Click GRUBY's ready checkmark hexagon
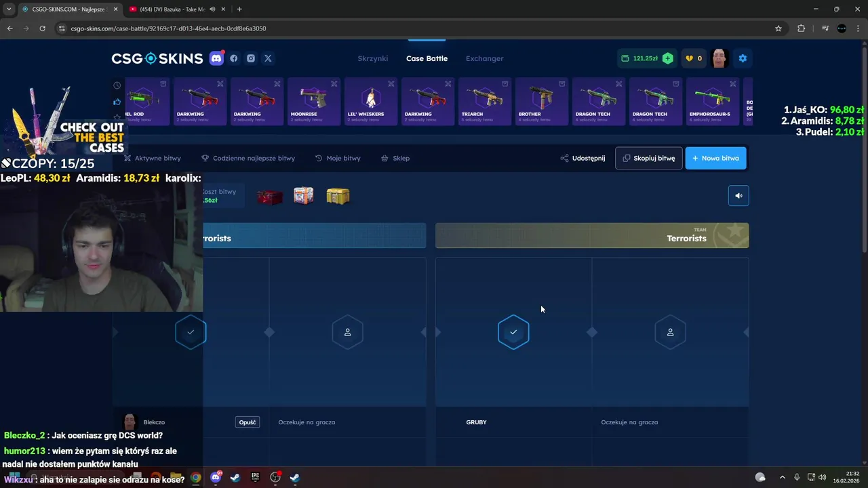Screen dimensions: 868x488 [x=513, y=332]
